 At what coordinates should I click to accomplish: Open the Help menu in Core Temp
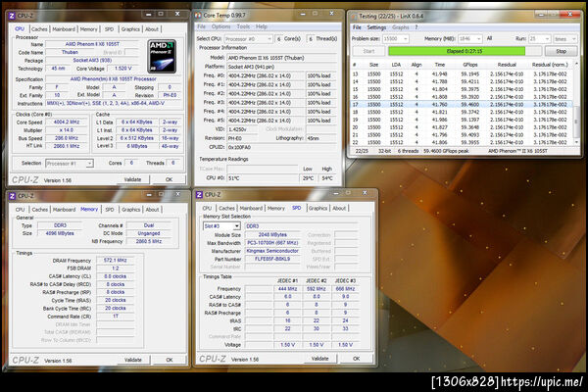(x=262, y=26)
